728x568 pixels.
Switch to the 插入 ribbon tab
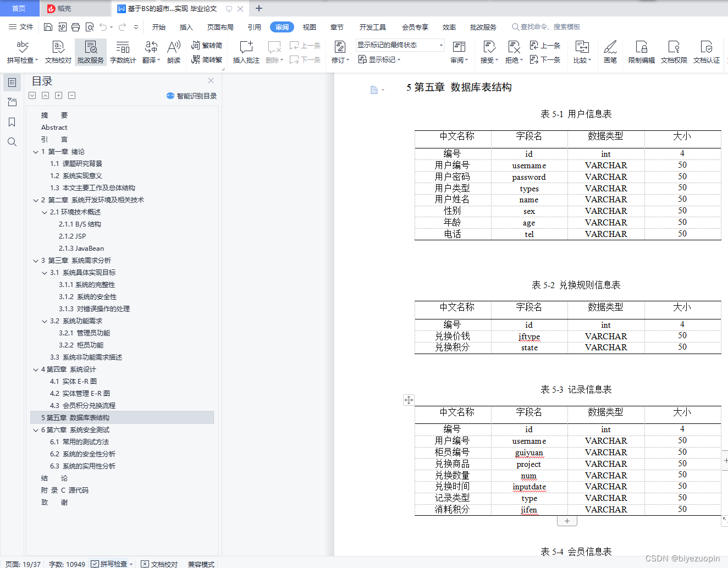click(x=186, y=27)
